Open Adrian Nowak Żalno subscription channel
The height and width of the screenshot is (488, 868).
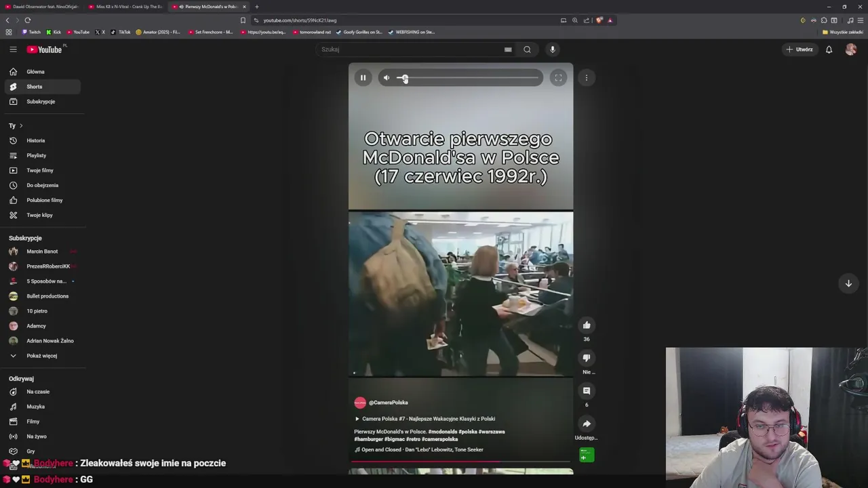42,341
